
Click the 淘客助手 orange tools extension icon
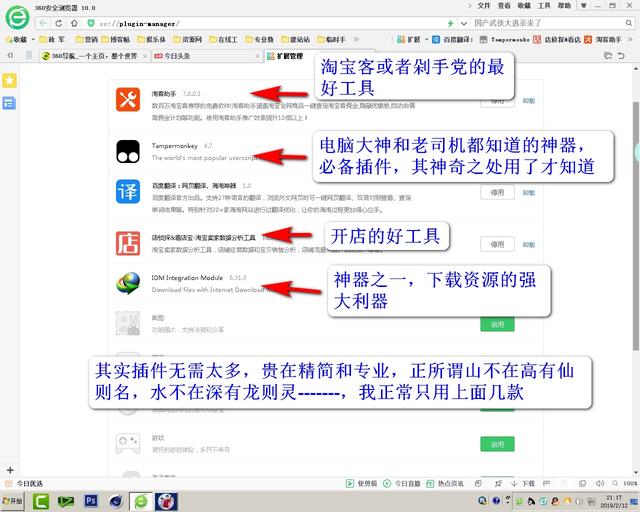pyautogui.click(x=128, y=99)
